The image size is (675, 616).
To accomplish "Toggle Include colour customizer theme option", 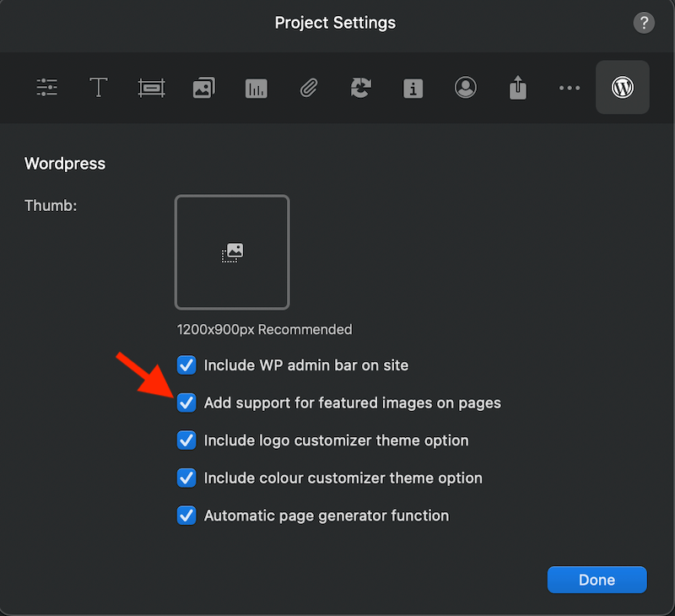I will tap(186, 478).
